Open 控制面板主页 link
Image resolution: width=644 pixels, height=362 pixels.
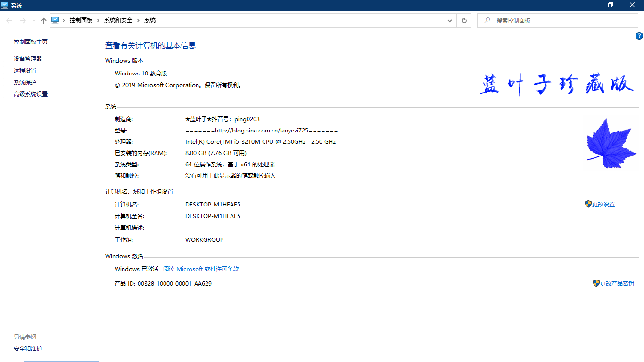click(x=31, y=42)
